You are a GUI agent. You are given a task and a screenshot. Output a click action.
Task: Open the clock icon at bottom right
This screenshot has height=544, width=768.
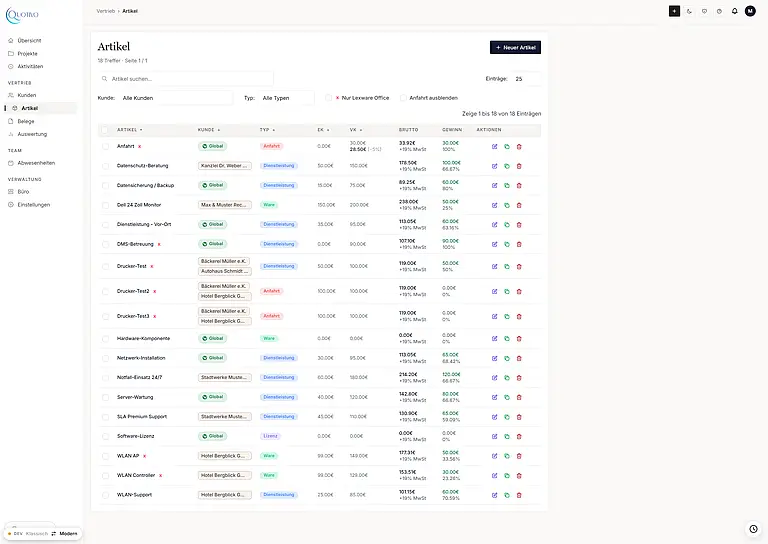(753, 529)
